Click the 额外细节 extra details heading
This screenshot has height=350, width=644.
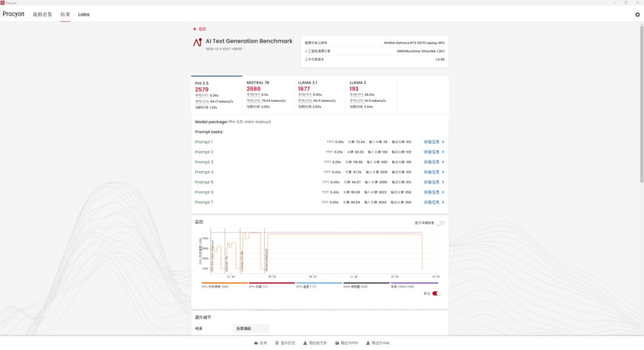(x=203, y=318)
